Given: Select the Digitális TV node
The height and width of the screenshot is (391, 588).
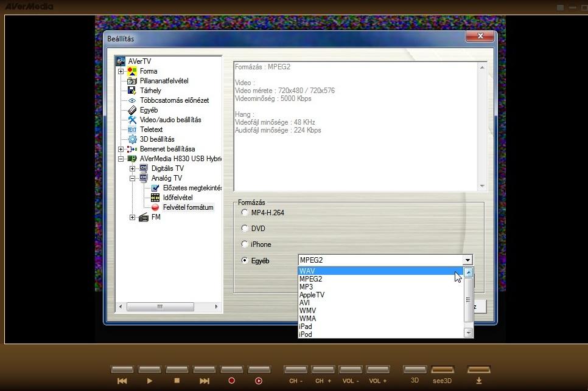Looking at the screenshot, I should pos(167,168).
